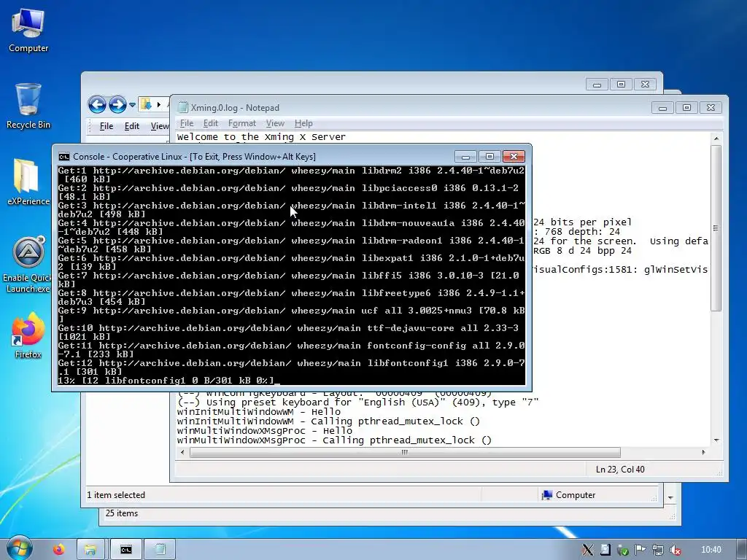Click the Notepad icon in Xming.0.log title bar
The height and width of the screenshot is (560, 747).
[x=182, y=108]
